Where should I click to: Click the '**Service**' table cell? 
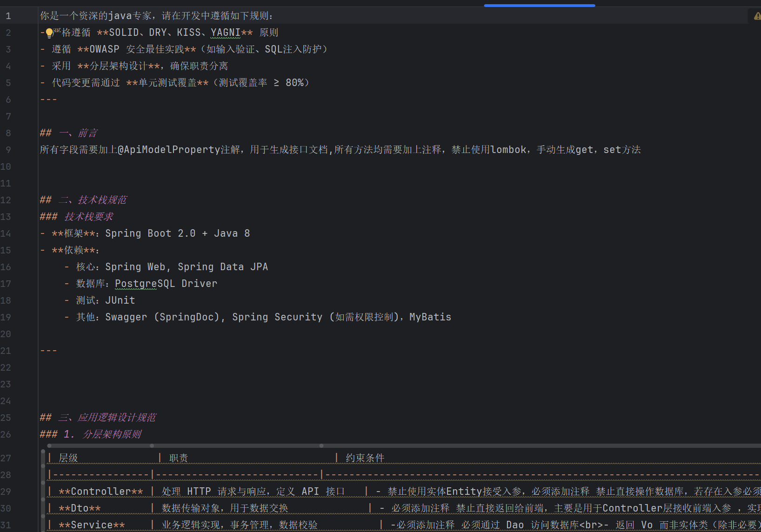[x=92, y=525]
